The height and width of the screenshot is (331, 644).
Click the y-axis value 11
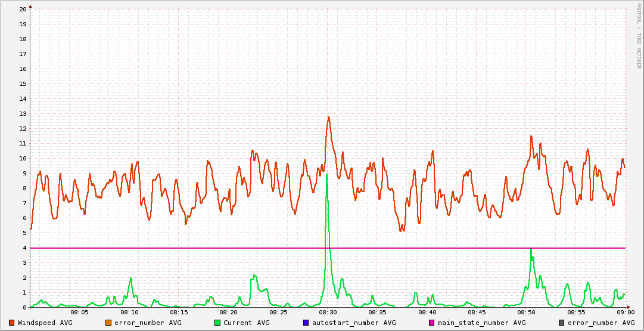(x=23, y=144)
